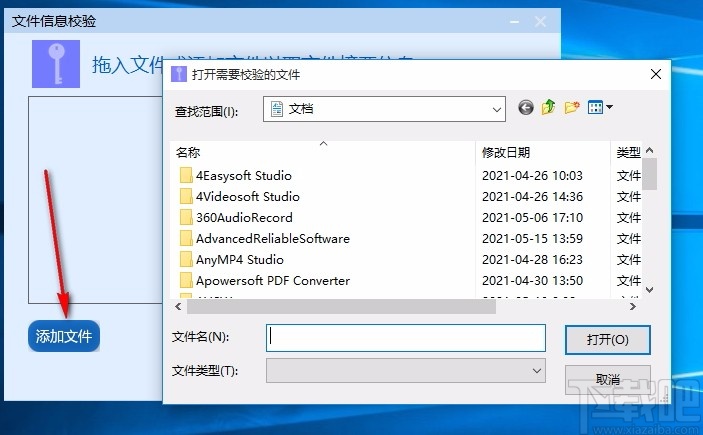The image size is (703, 435).
Task: Go up one folder level icon
Action: click(x=548, y=107)
